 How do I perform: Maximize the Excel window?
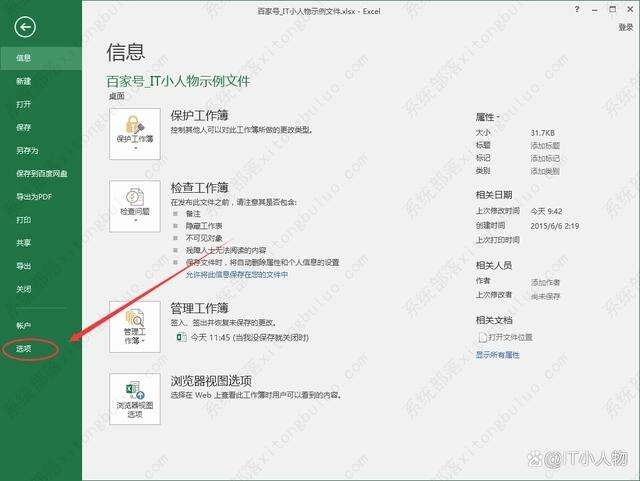tap(612, 9)
